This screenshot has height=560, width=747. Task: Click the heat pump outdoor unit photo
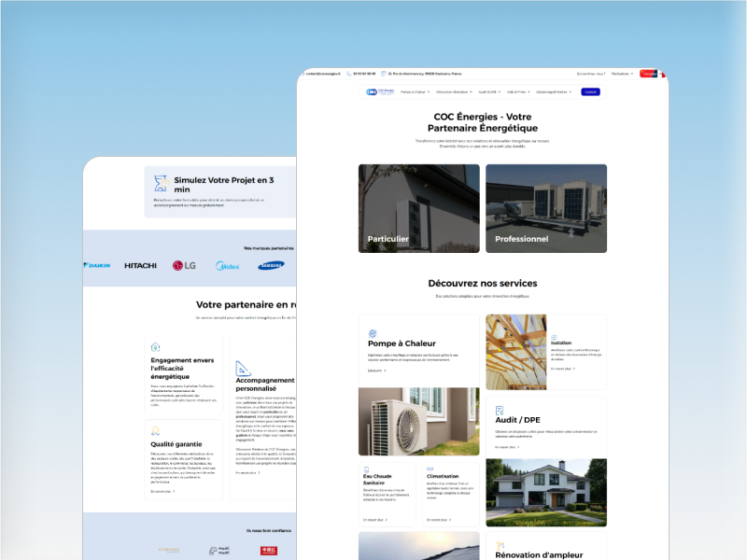[418, 422]
